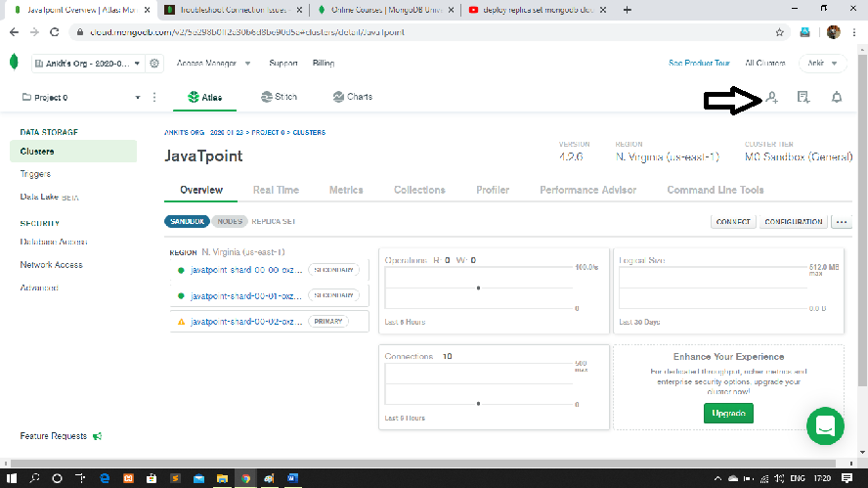Image resolution: width=868 pixels, height=488 pixels.
Task: Open Microsoft Store from taskbar
Action: click(152, 478)
